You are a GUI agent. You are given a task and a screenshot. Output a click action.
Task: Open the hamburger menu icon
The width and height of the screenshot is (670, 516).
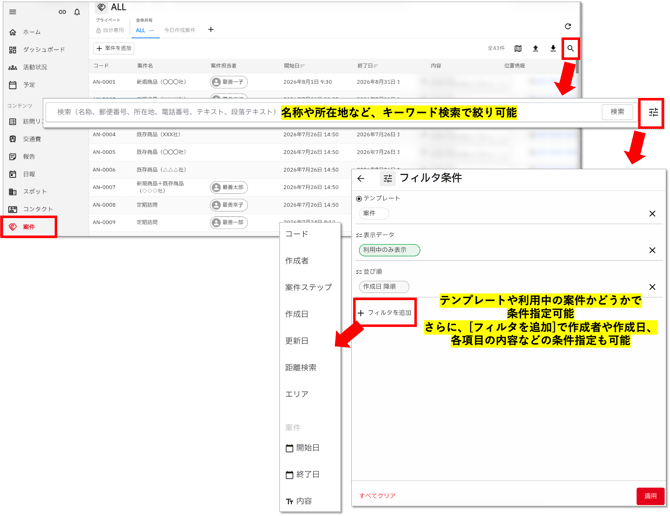13,12
